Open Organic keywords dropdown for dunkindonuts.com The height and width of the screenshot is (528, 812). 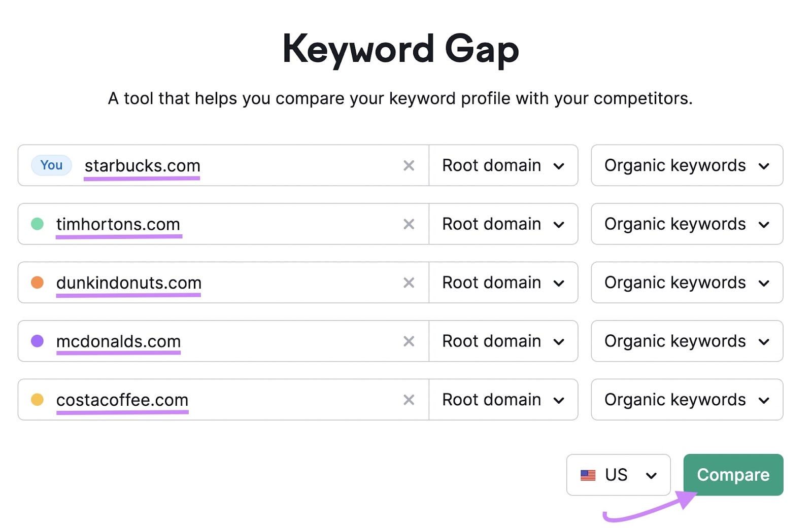pos(687,283)
